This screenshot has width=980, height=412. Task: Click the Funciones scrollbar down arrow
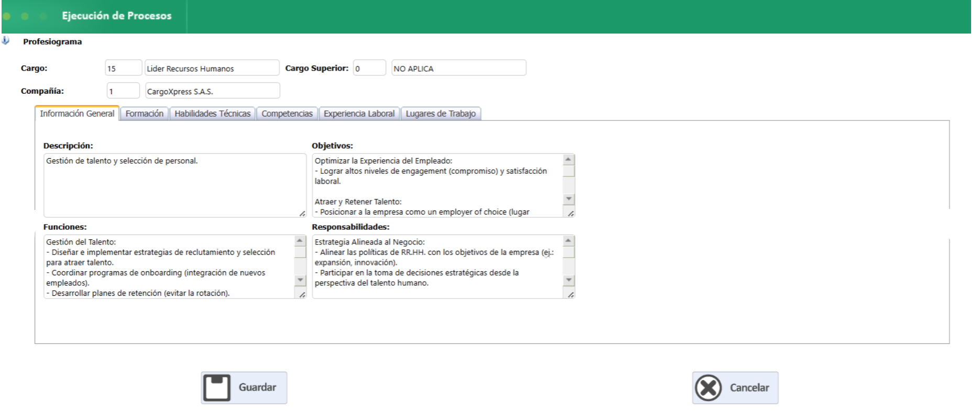(x=300, y=280)
